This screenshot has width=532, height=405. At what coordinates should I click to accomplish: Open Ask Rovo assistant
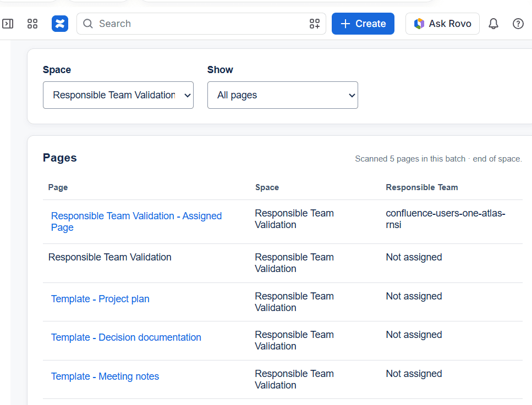[x=442, y=24]
